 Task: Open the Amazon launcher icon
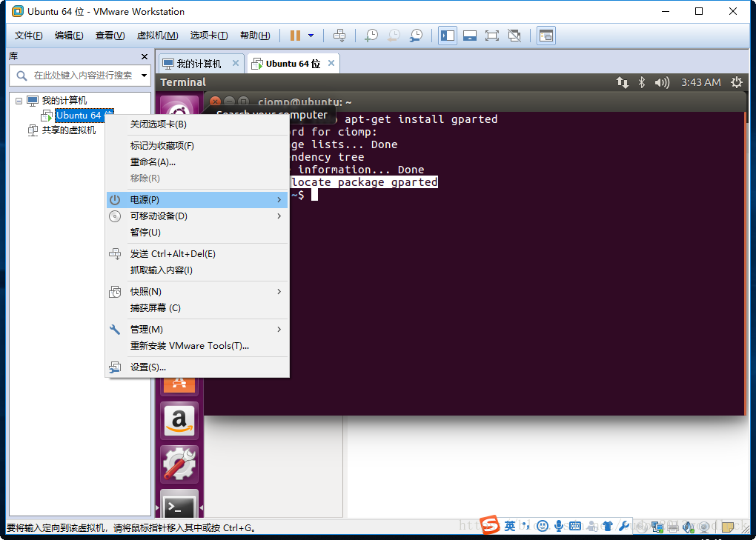(179, 421)
